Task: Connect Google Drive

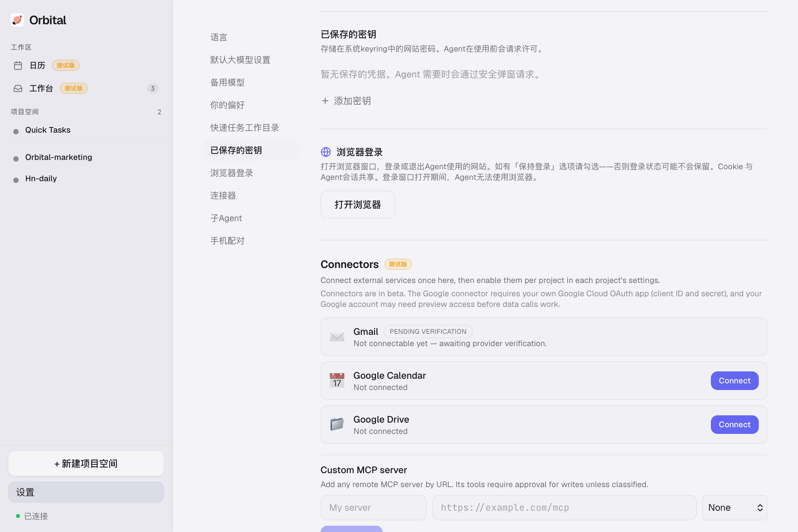Action: coord(734,425)
